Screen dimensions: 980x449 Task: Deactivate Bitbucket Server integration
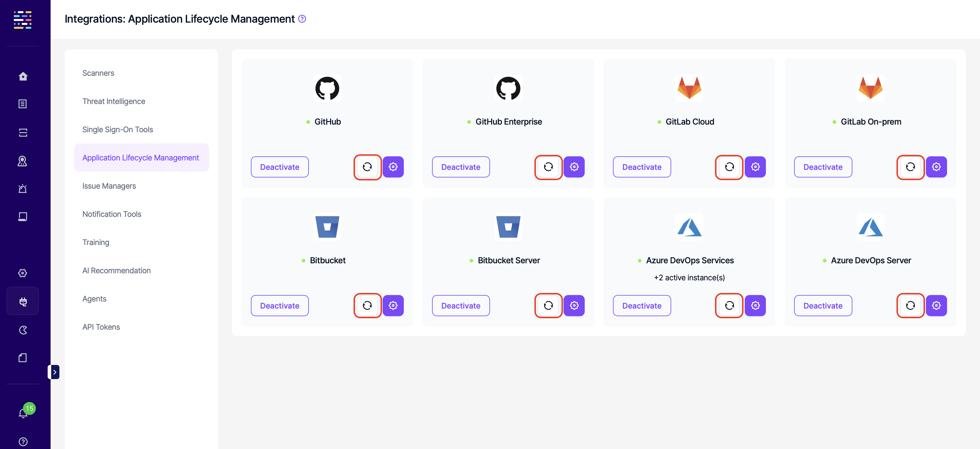click(x=460, y=306)
